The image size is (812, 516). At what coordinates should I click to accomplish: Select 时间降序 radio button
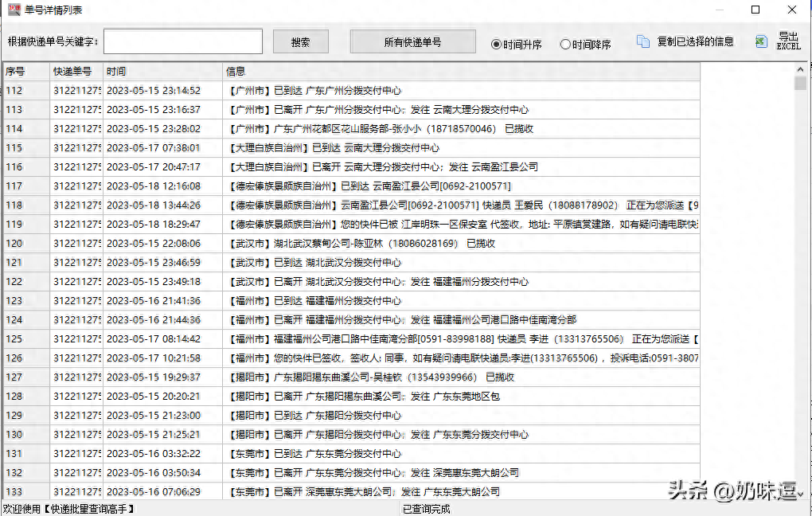[565, 45]
